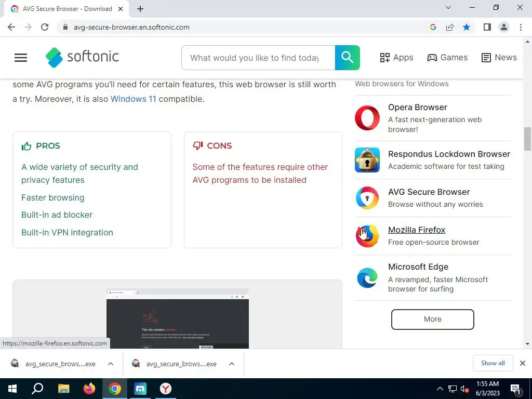Click the taskbar clock showing 1:55 AM
Viewport: 532px width, 399px height.
click(x=487, y=389)
